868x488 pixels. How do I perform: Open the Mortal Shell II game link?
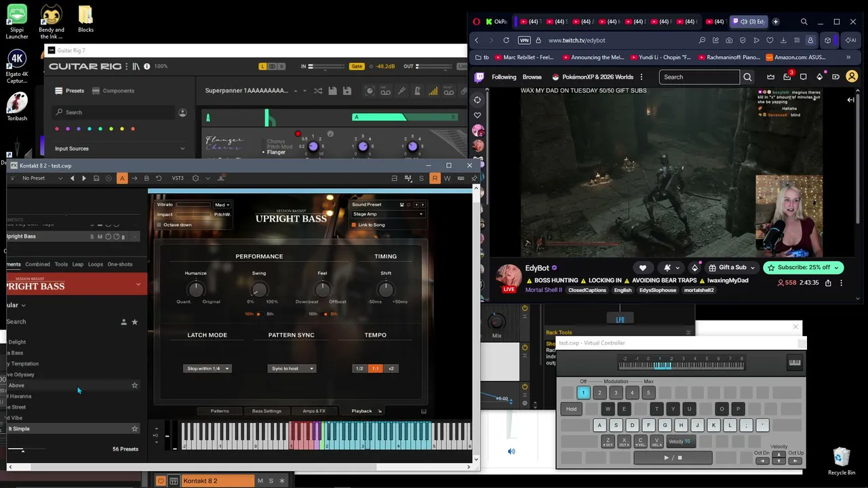[x=544, y=290]
